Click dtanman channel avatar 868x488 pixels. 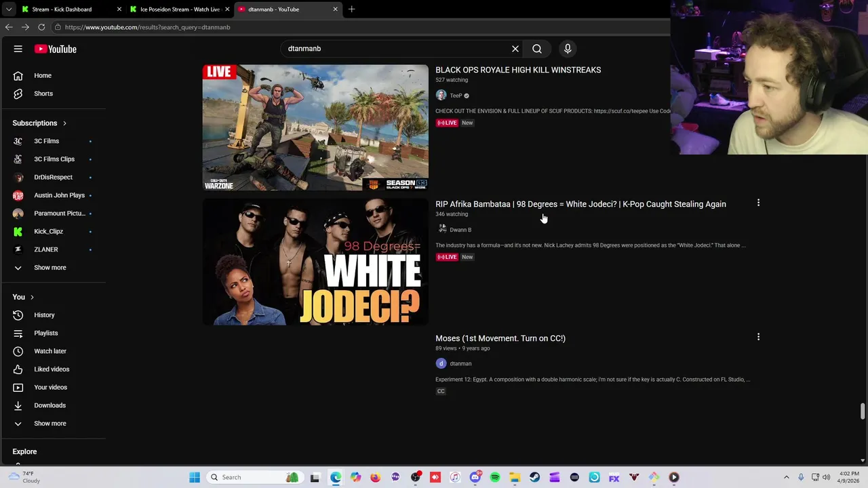(441, 363)
